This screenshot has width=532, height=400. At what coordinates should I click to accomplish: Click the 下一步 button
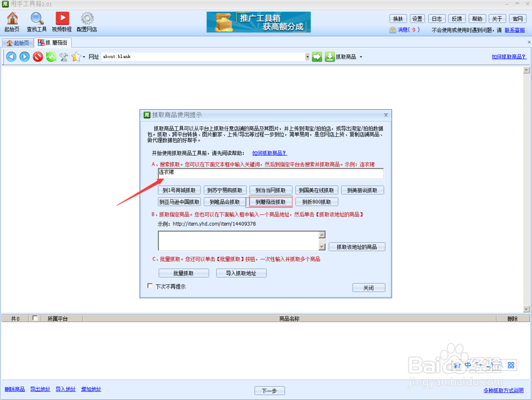269,391
